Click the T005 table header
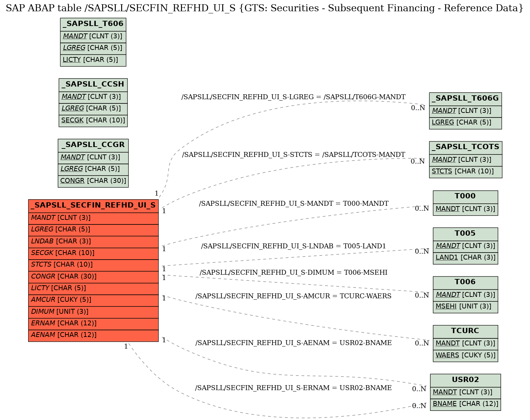The width and height of the screenshot is (530, 420). [x=465, y=234]
